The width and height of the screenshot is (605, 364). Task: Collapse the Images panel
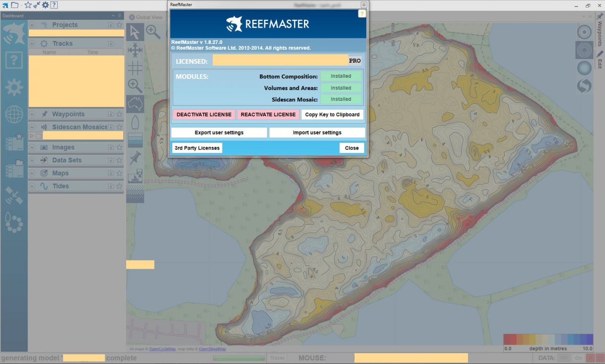(x=32, y=147)
